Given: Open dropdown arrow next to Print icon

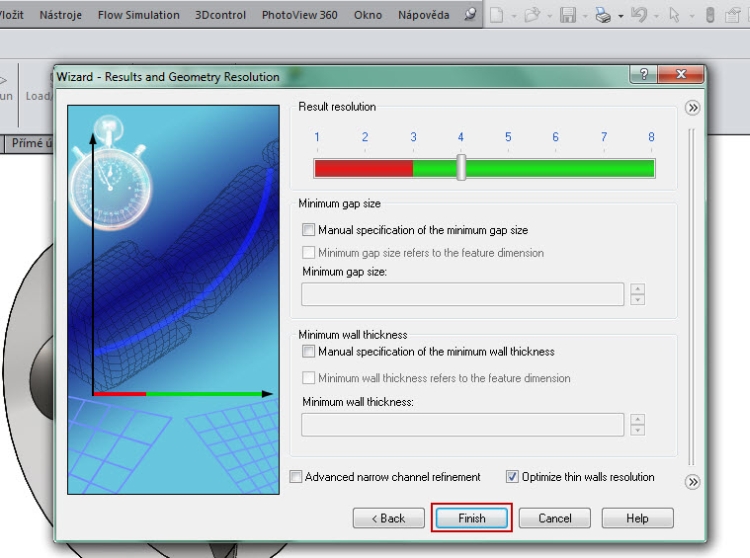Looking at the screenshot, I should (x=620, y=16).
